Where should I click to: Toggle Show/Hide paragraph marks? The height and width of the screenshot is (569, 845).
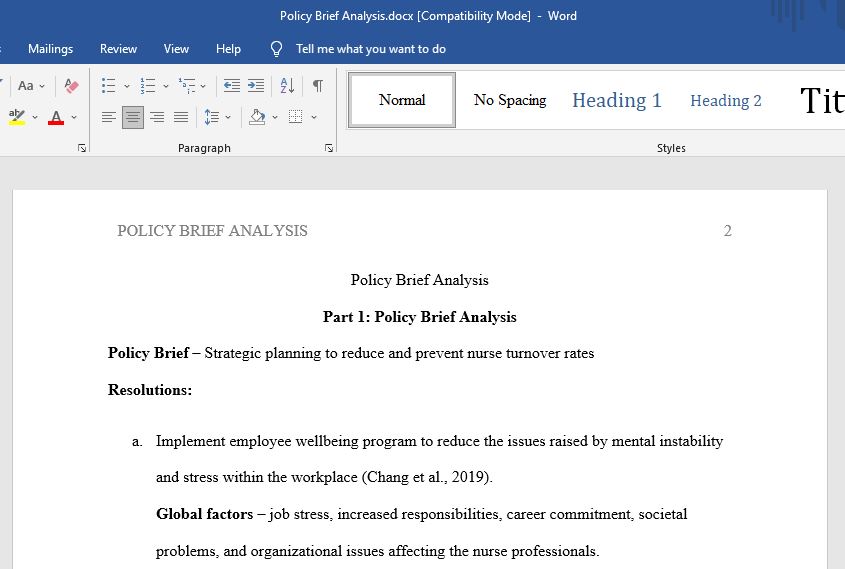coord(318,86)
